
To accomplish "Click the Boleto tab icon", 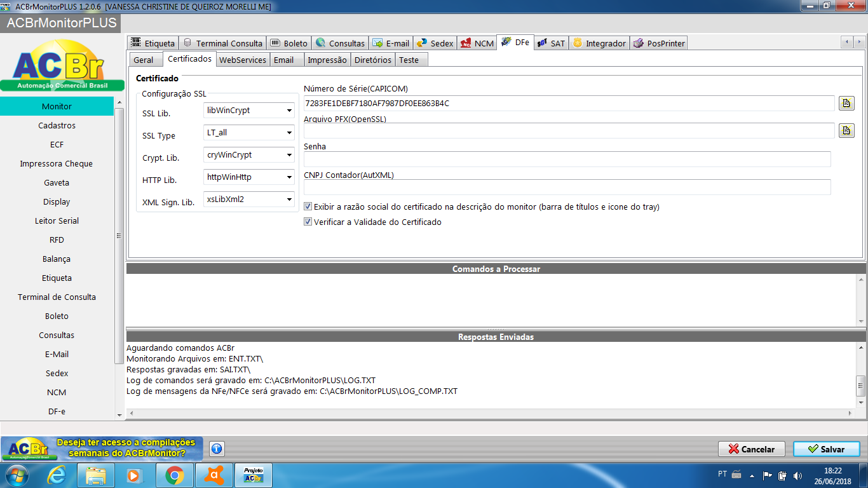I will click(x=275, y=43).
